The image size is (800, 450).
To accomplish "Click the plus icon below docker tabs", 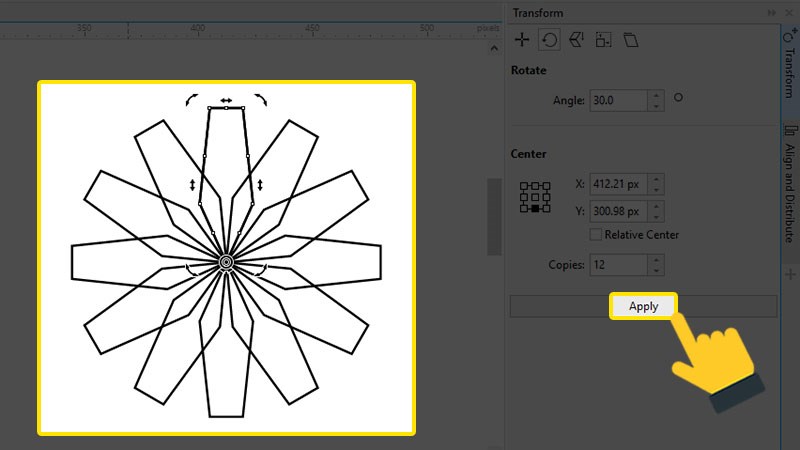I will [789, 274].
